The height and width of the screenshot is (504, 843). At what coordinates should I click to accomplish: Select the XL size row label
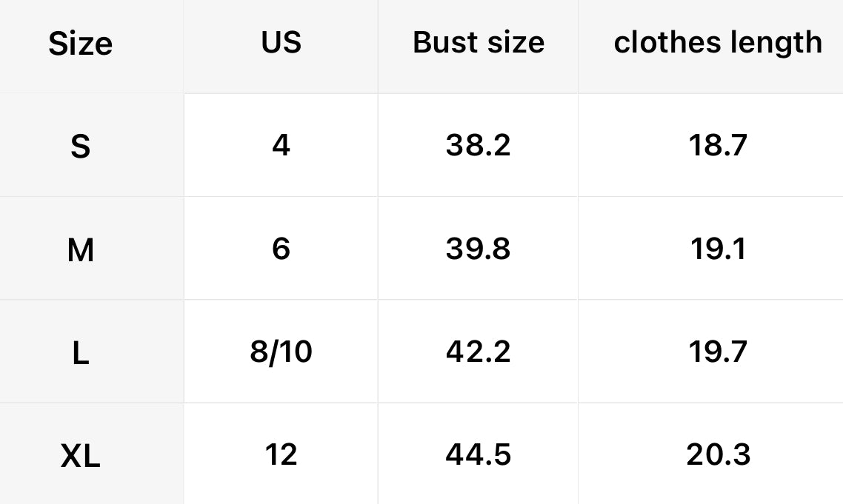coord(80,456)
